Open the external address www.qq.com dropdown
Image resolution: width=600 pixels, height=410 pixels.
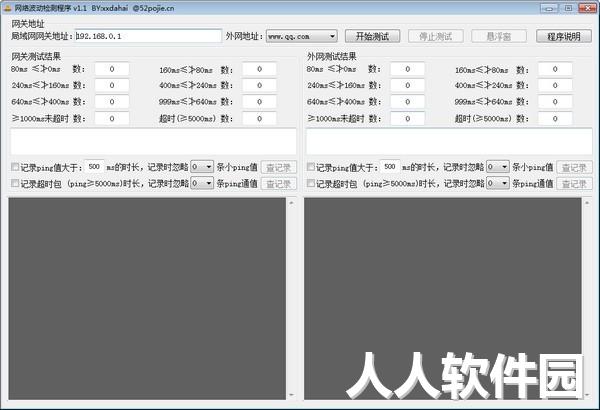click(x=302, y=36)
